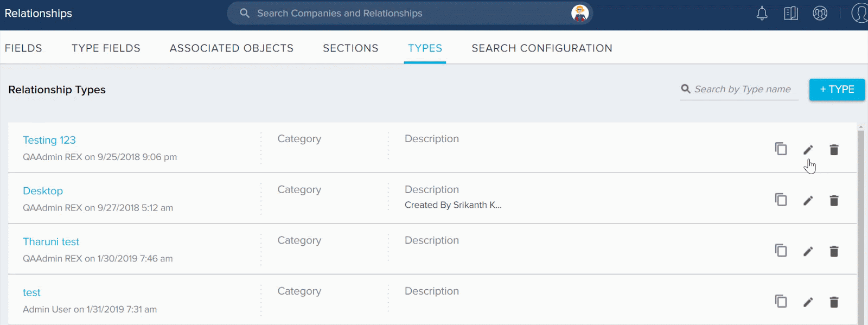
Task: Click 'QAAdmin REX on 9/25/2018 9:06 pm'
Action: coord(100,157)
